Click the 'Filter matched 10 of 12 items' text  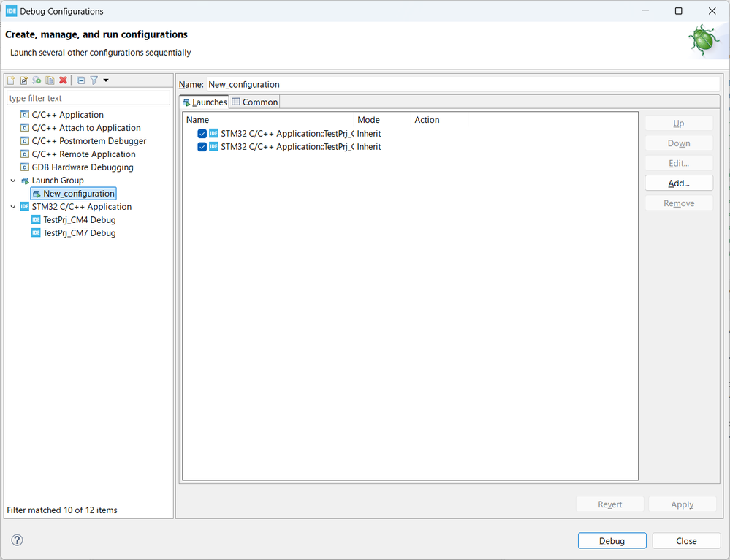[x=62, y=510]
